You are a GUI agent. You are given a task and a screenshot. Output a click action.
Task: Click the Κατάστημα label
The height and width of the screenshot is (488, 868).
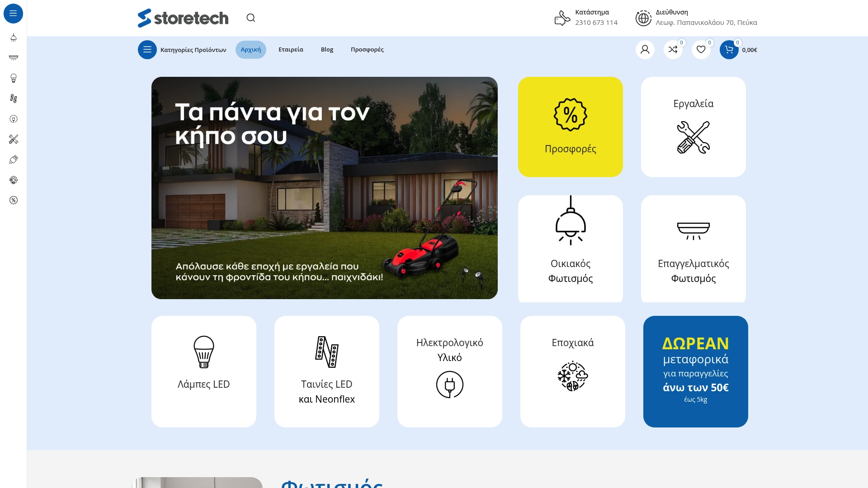pyautogui.click(x=592, y=12)
